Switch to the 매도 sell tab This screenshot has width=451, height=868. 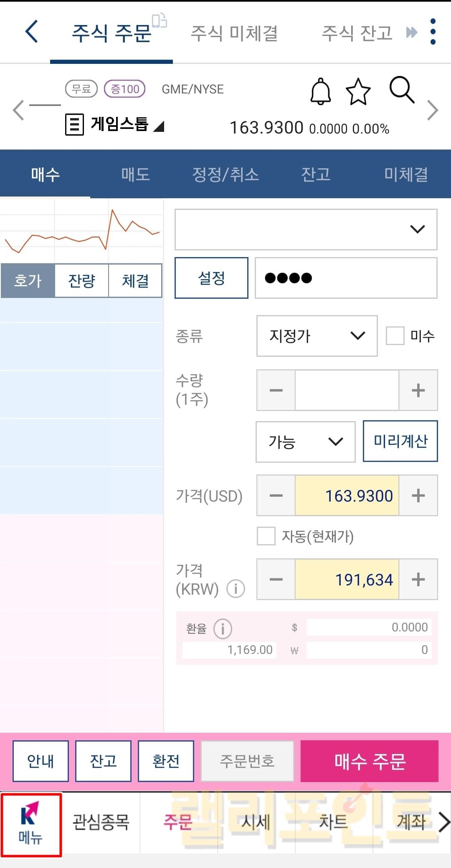click(x=135, y=174)
